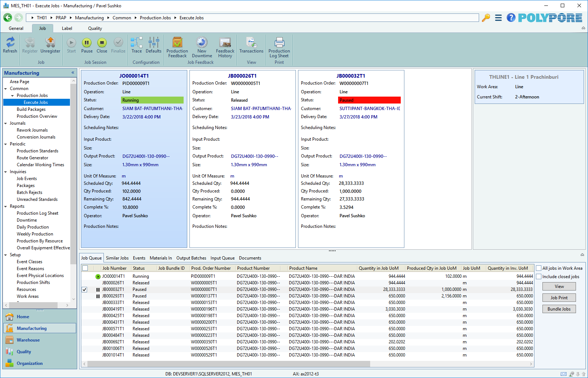Toggle the select-all checkbox in job queue header
588x378 pixels.
pyautogui.click(x=85, y=268)
